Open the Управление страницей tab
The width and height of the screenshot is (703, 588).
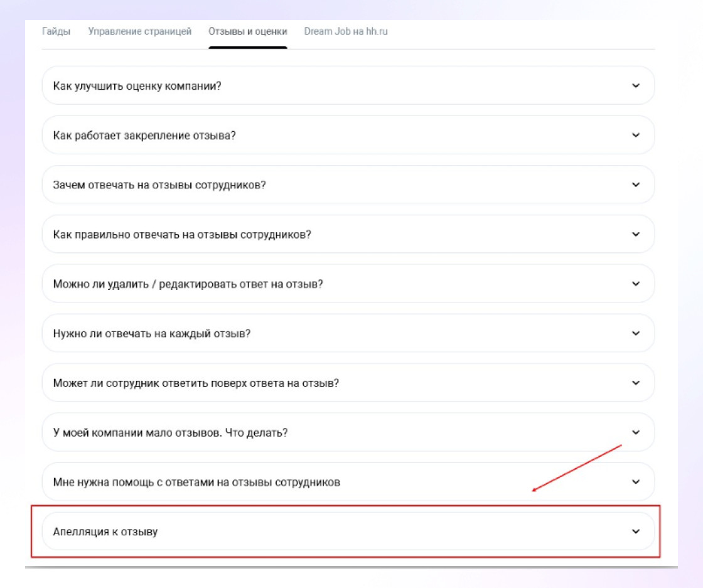click(139, 31)
